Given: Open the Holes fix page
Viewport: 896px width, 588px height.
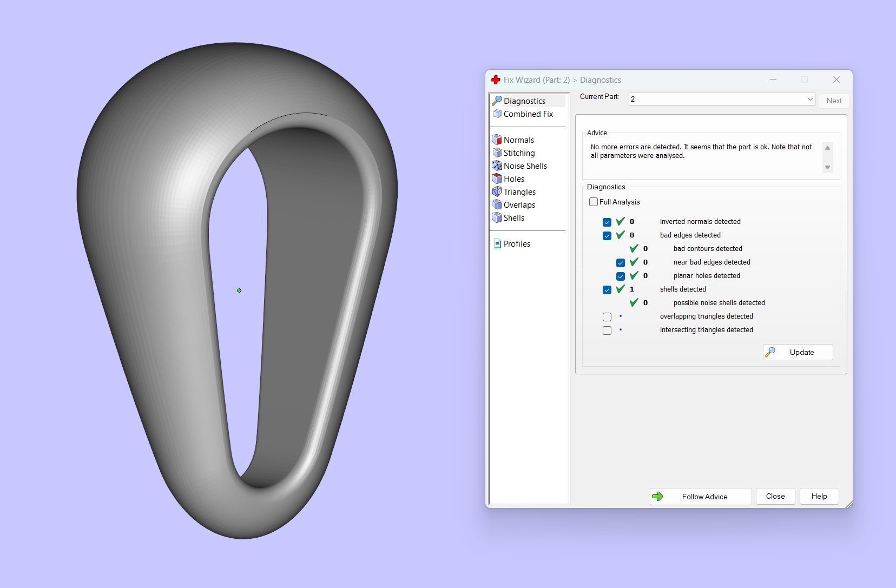Looking at the screenshot, I should click(x=513, y=179).
